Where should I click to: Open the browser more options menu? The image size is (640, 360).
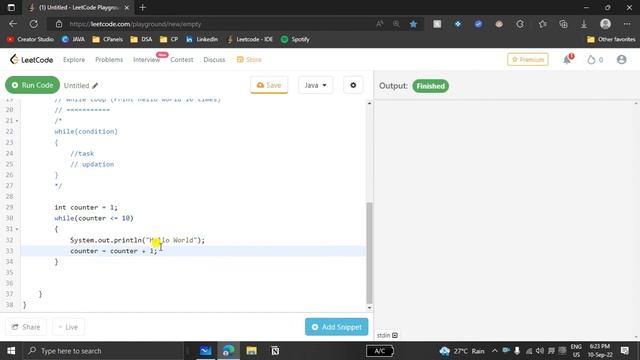627,24
